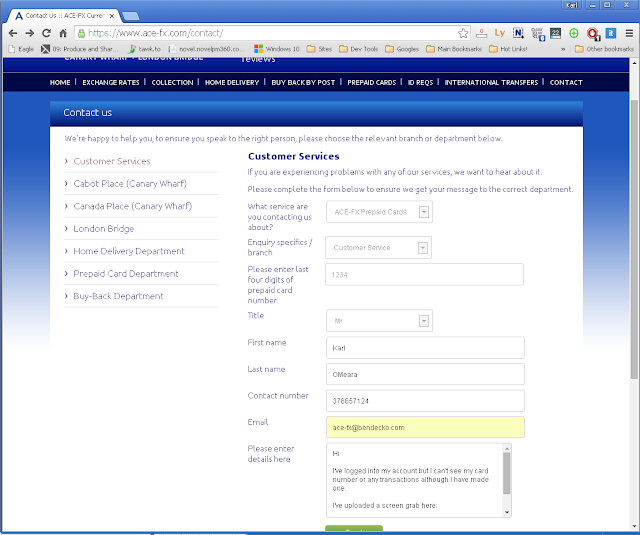
Task: Expand the Title dropdown showing Mr
Action: click(x=379, y=321)
